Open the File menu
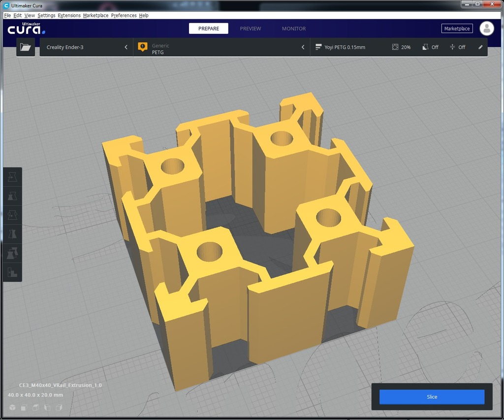 click(x=7, y=15)
